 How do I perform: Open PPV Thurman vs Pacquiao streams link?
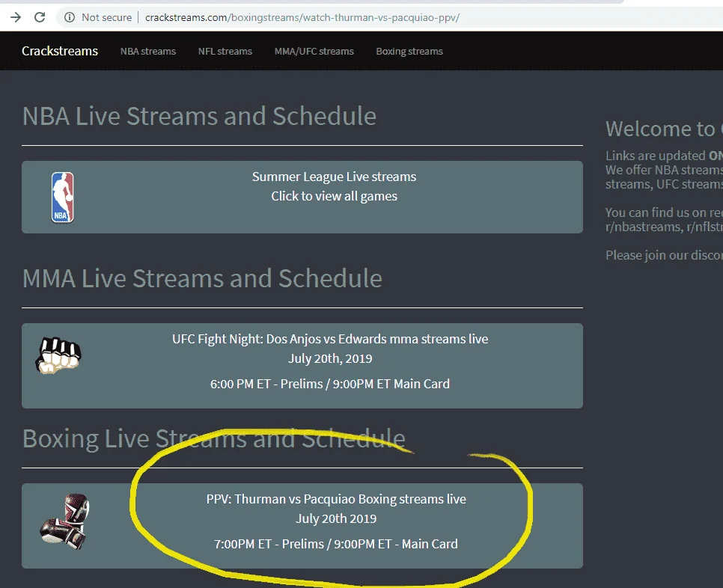click(x=336, y=499)
